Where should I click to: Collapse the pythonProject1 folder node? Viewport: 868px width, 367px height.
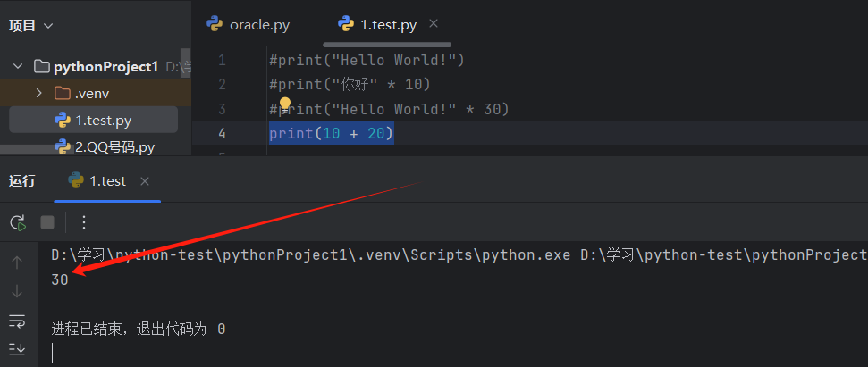tap(17, 67)
